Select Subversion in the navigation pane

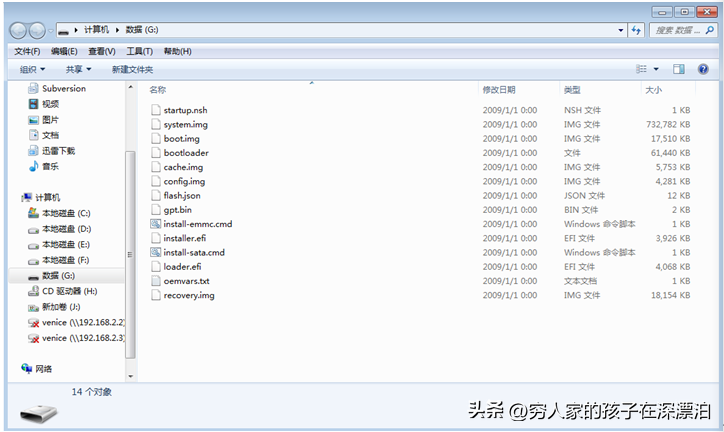point(57,88)
